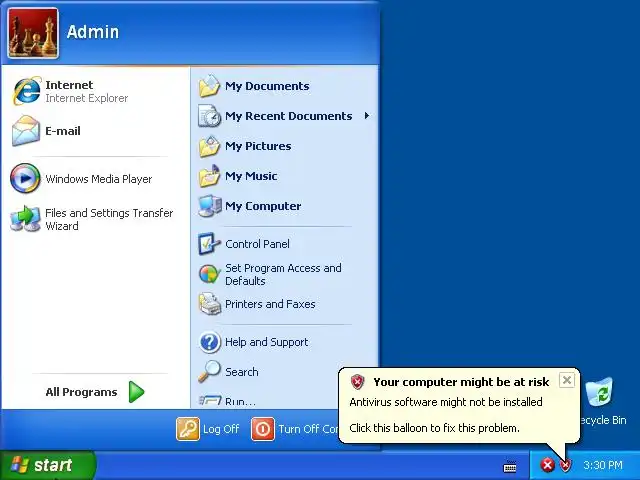
Task: Select the My Computer menu entry
Action: [x=284, y=206]
